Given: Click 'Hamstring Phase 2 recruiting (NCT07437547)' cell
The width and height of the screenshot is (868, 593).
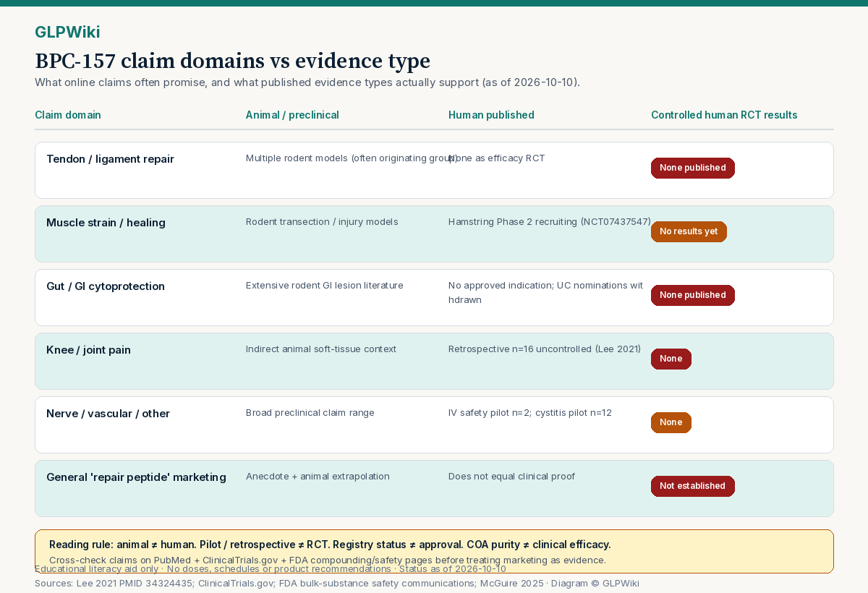Looking at the screenshot, I should coord(550,222).
